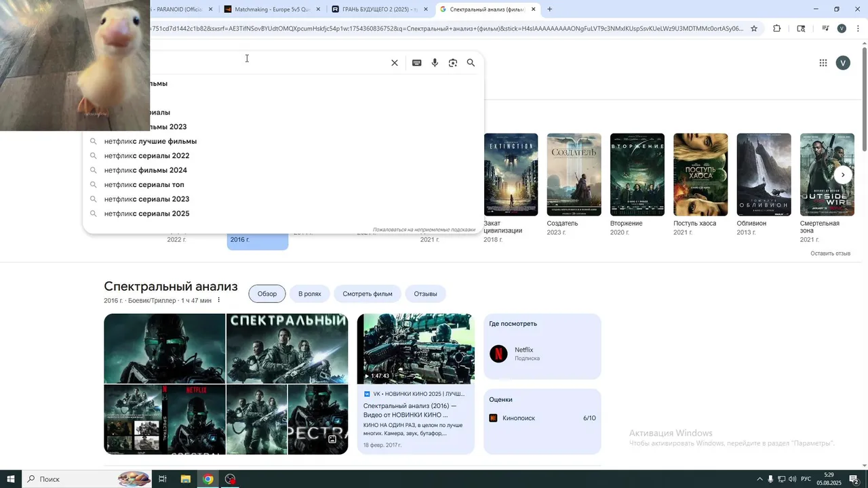868x488 pixels.
Task: Open the Google apps grid
Action: [x=823, y=63]
